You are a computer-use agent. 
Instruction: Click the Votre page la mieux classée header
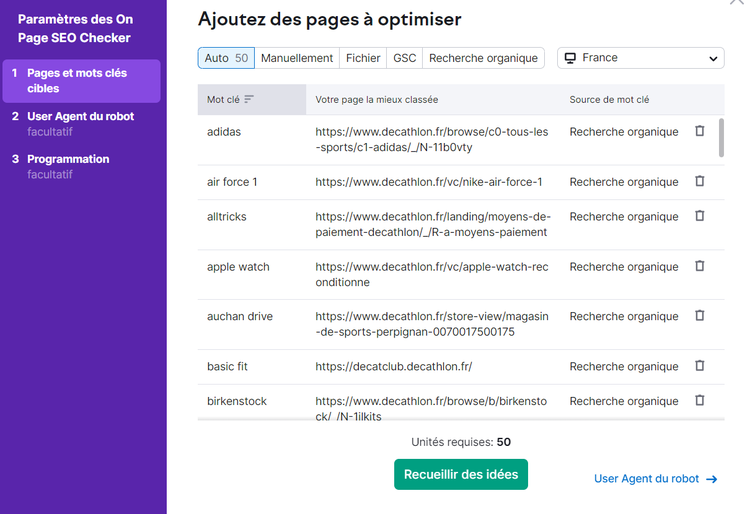(x=376, y=99)
